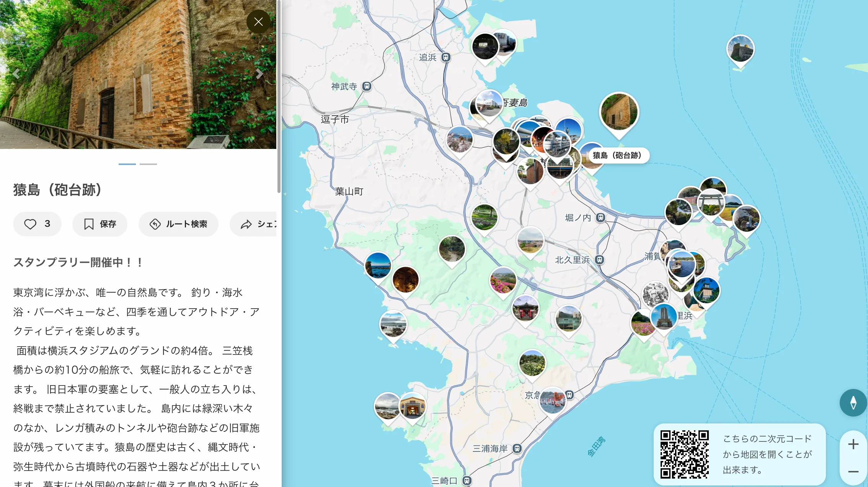
Task: Click the スタンプラリー開催中 heading
Action: click(x=78, y=262)
